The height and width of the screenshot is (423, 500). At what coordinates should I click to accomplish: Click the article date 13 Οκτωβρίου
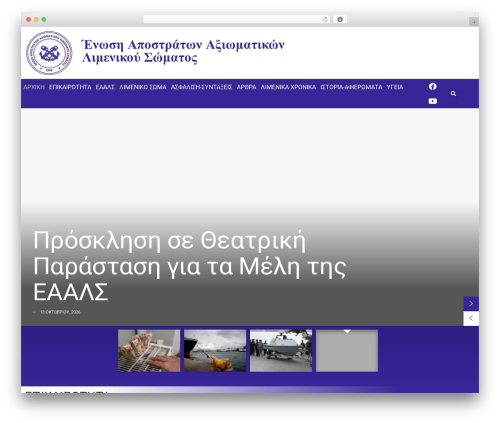pyautogui.click(x=60, y=312)
